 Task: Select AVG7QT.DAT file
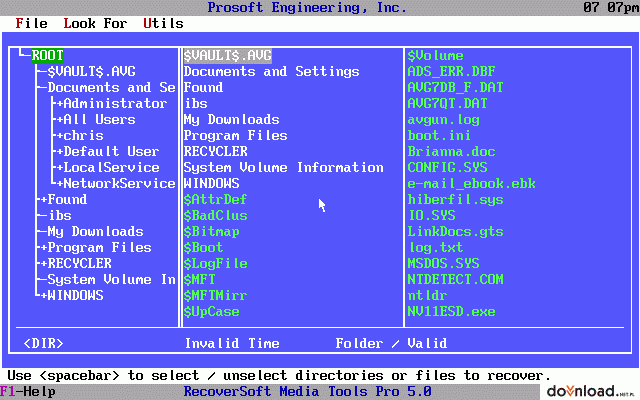tap(447, 103)
